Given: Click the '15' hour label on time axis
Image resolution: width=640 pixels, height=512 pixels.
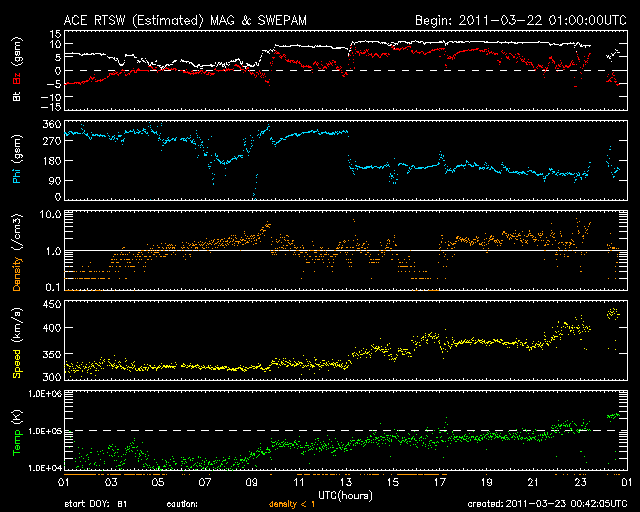Looking at the screenshot, I should pos(393,483).
